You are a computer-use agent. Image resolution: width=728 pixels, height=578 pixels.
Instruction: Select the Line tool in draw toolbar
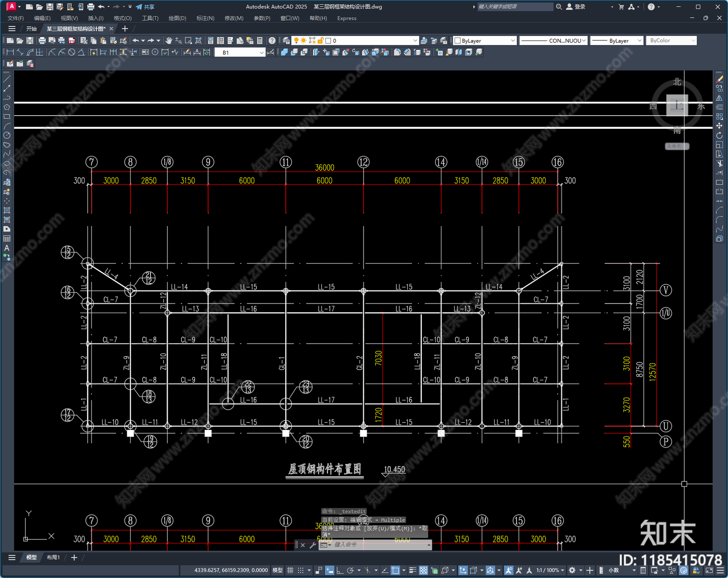[7, 79]
